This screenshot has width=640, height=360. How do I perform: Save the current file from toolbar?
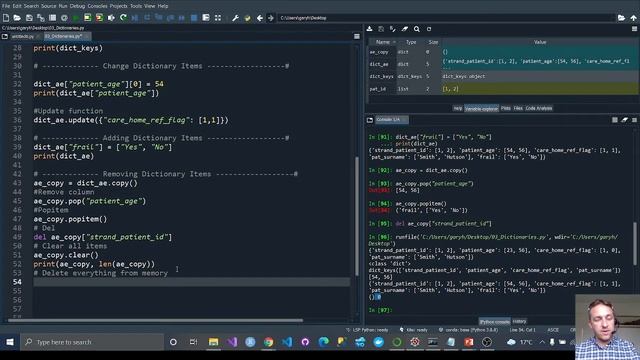[x=29, y=18]
